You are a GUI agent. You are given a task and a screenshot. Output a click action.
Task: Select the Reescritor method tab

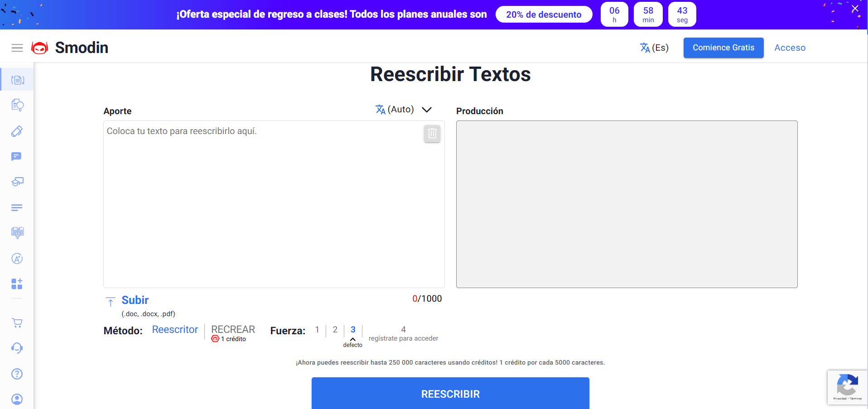(175, 330)
